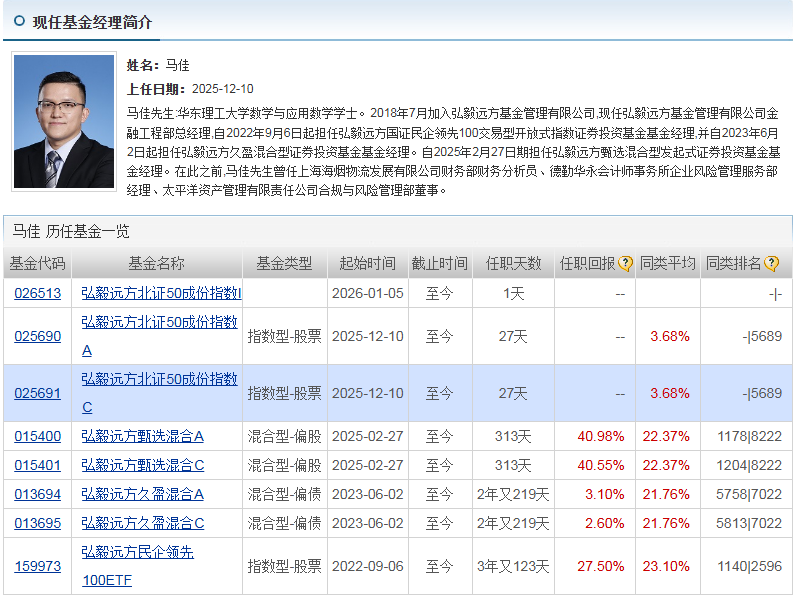Open fund code 015400 link
The image size is (793, 604).
pos(37,437)
